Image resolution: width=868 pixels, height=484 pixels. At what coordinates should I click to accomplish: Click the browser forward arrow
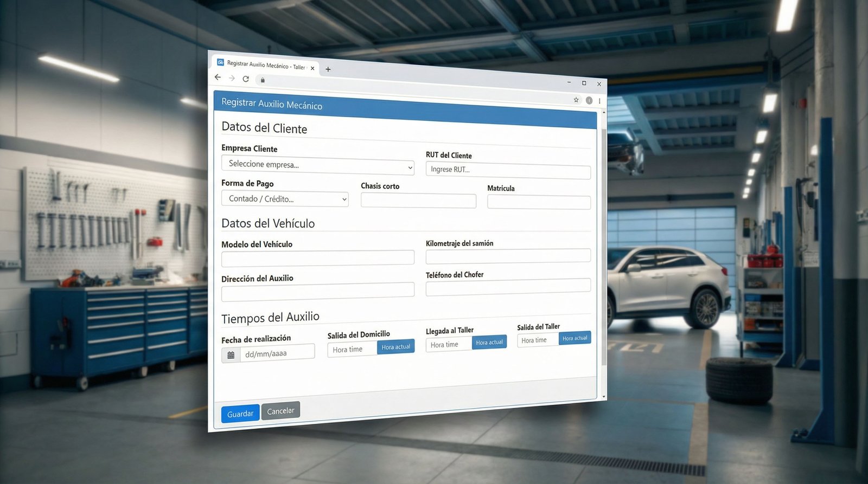232,79
